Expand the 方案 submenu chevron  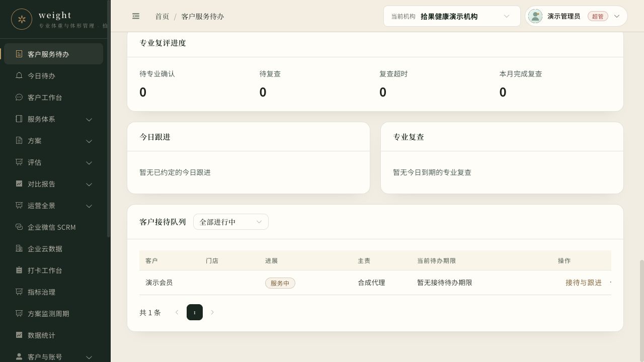tap(89, 141)
